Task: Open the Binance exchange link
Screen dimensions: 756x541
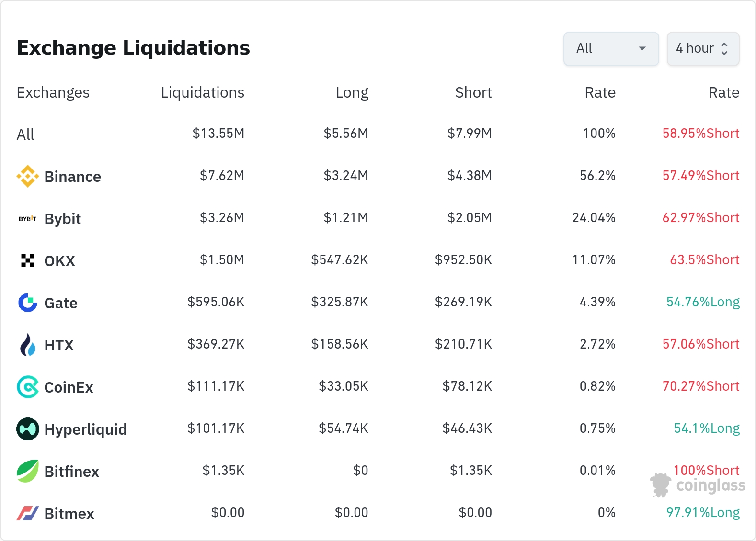Action: tap(72, 177)
